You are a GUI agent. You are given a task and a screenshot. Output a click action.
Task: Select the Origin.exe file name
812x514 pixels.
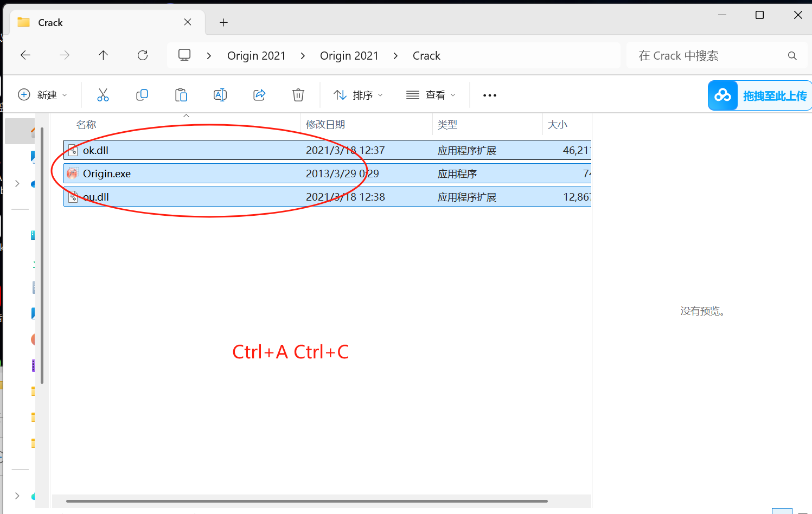107,174
